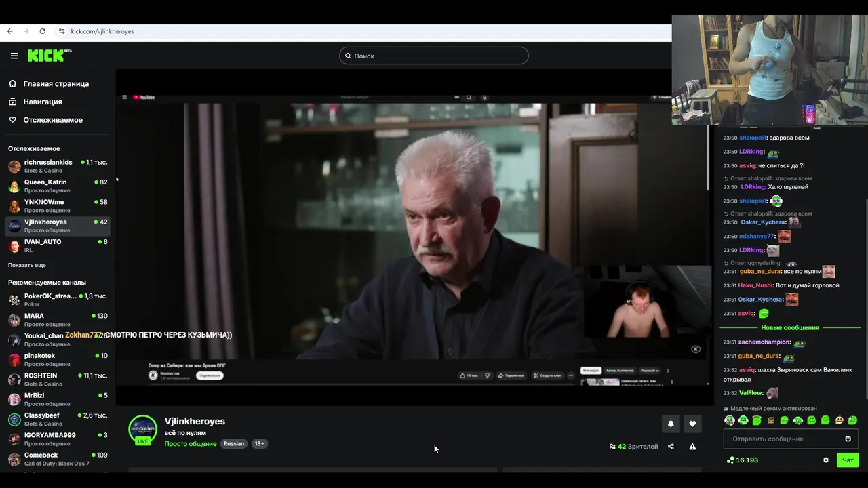Open PokerOK_stream recommended channel
The height and width of the screenshot is (488, 868).
pos(58,300)
